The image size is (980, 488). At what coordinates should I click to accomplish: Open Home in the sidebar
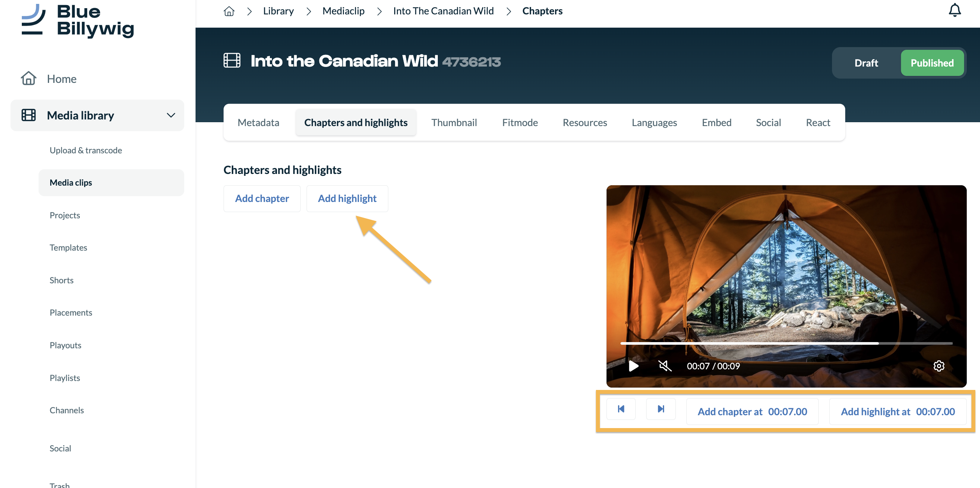click(62, 79)
